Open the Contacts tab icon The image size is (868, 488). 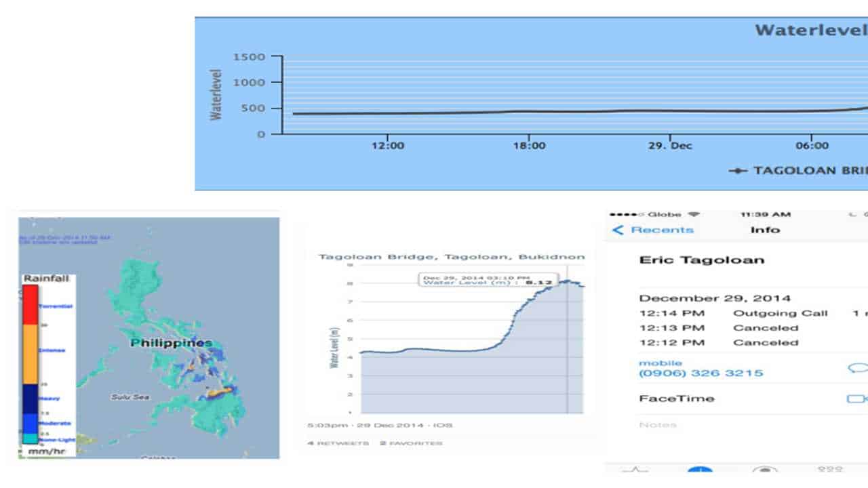[x=766, y=470]
